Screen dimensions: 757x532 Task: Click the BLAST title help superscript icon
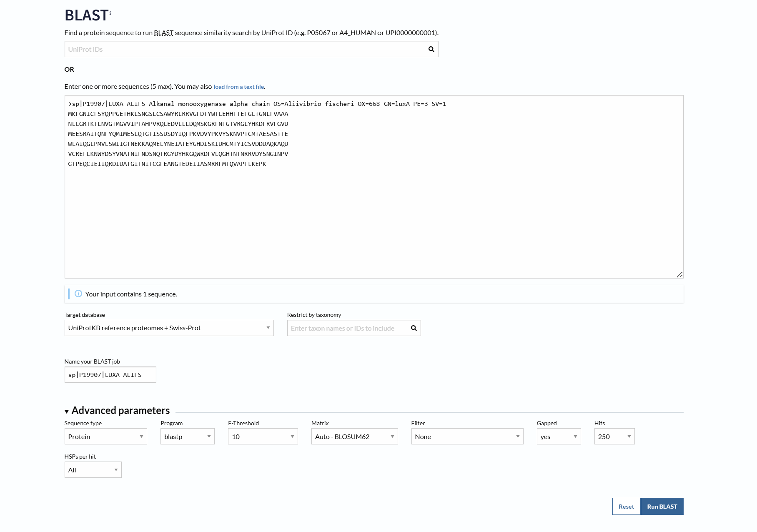coord(110,13)
